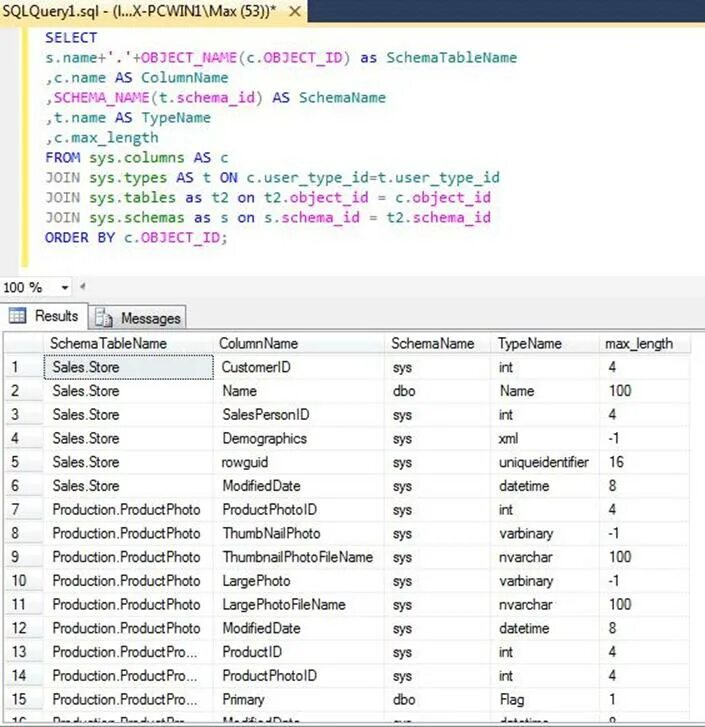This screenshot has width=705, height=727.
Task: Click the CustomerID cell
Action: [x=299, y=367]
